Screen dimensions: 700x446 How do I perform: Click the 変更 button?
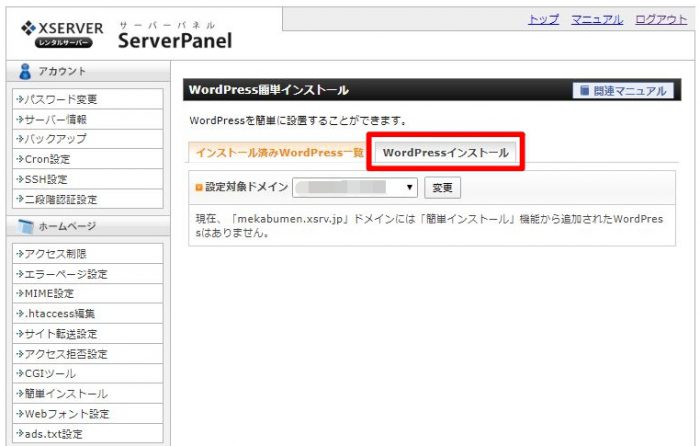click(442, 188)
